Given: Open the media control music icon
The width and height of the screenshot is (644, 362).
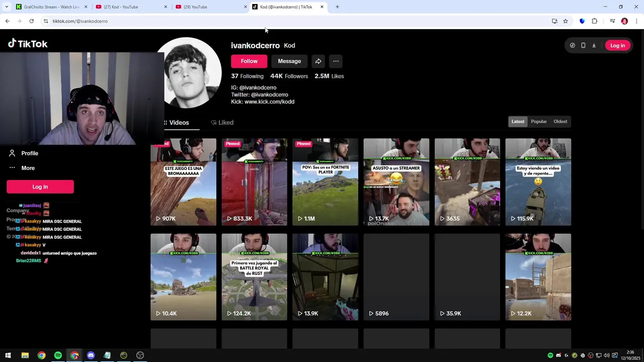Looking at the screenshot, I should [x=612, y=21].
